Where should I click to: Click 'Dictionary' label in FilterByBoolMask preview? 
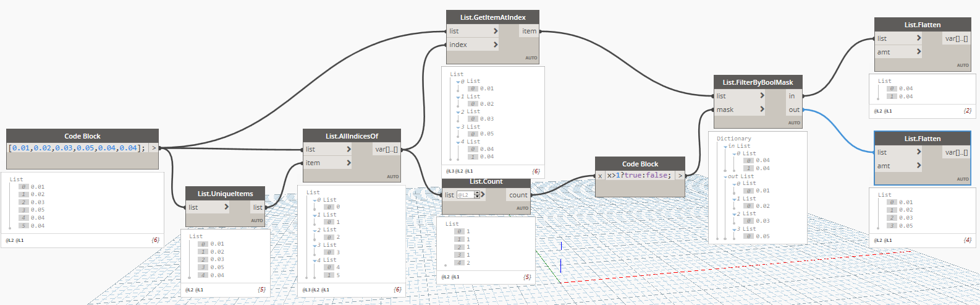pyautogui.click(x=734, y=139)
